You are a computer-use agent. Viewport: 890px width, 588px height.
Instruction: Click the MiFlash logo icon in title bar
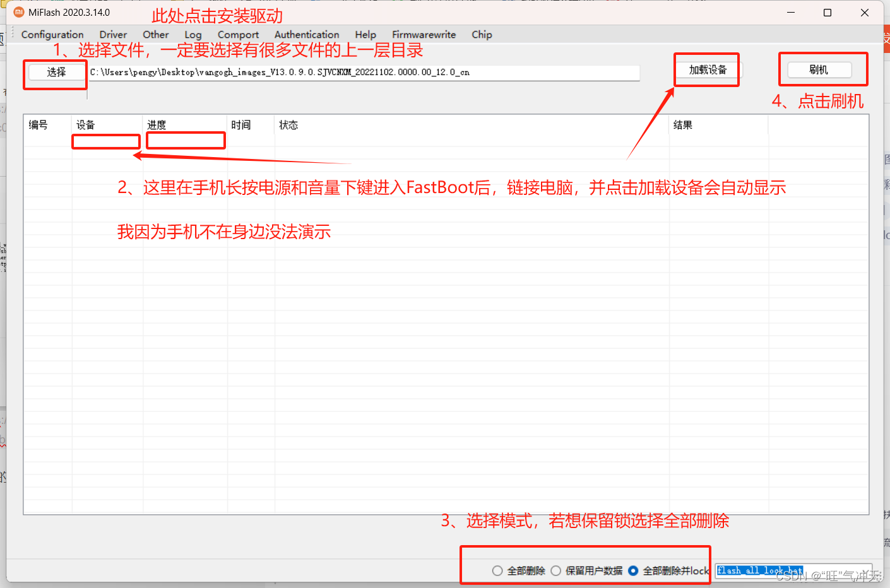point(19,13)
